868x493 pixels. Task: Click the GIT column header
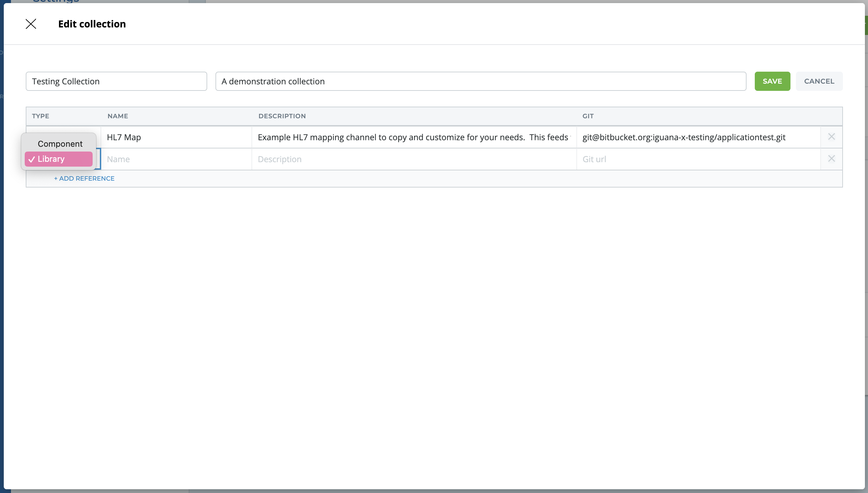point(588,116)
